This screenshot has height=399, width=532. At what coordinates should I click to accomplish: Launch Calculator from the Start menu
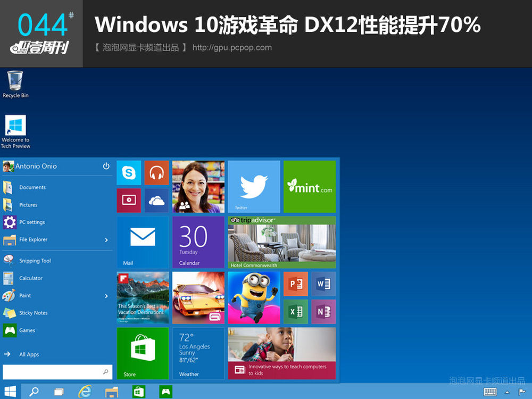(x=57, y=278)
